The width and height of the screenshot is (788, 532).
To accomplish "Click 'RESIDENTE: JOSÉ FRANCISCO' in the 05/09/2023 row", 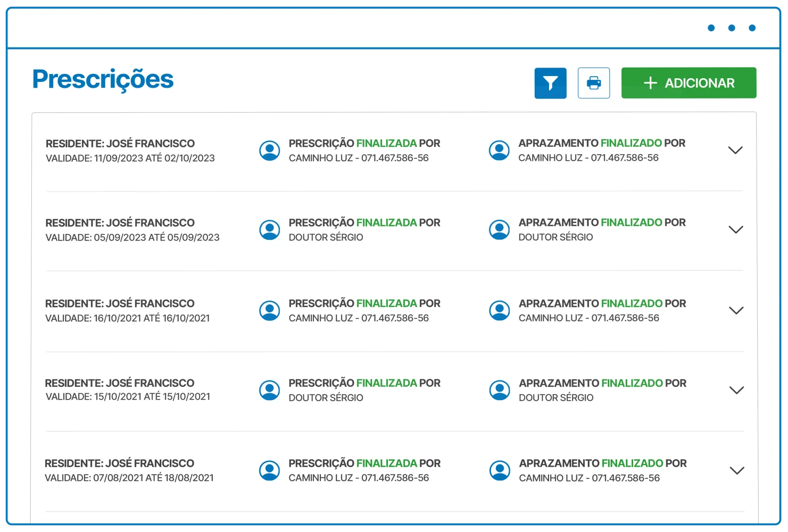I will pos(120,223).
